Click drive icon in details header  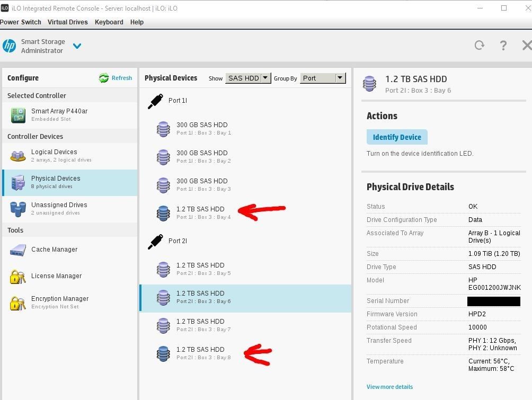pos(369,84)
